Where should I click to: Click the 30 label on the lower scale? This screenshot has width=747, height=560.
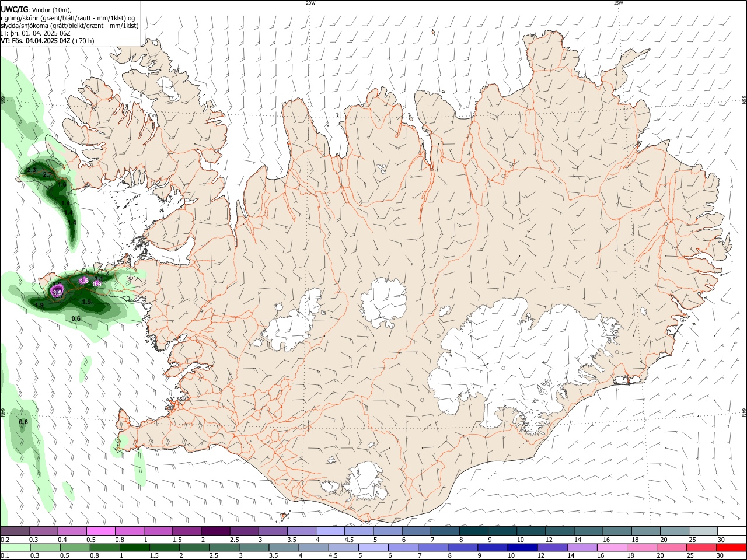tap(720, 556)
